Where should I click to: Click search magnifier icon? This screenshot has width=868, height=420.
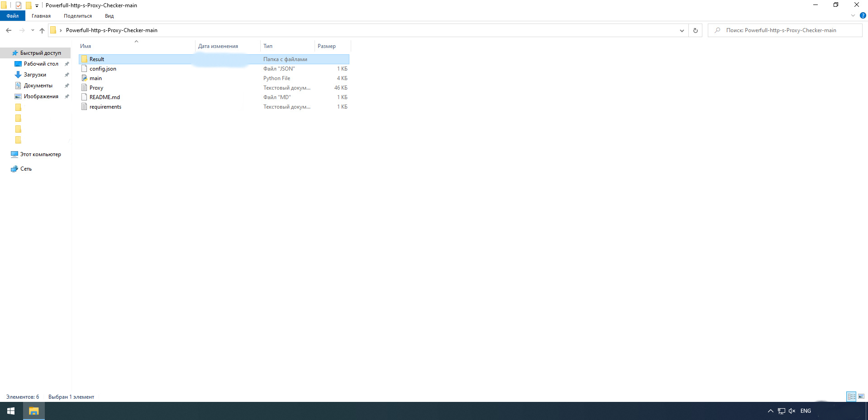pyautogui.click(x=717, y=30)
